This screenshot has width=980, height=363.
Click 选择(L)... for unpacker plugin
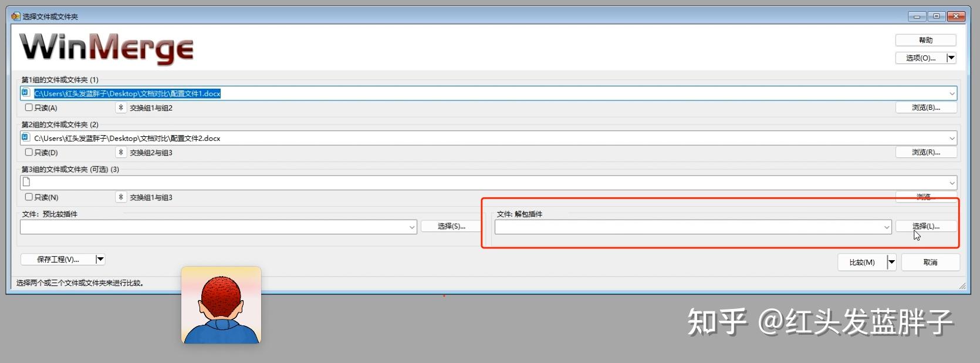[926, 226]
